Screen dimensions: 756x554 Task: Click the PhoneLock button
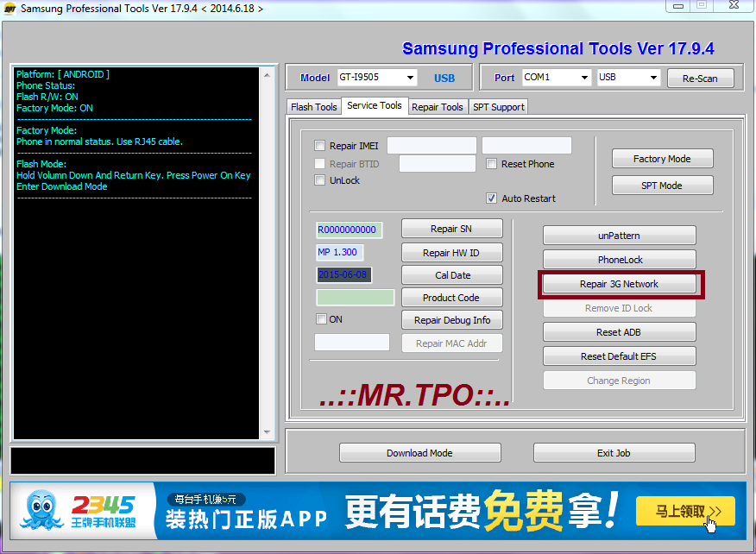coord(620,260)
